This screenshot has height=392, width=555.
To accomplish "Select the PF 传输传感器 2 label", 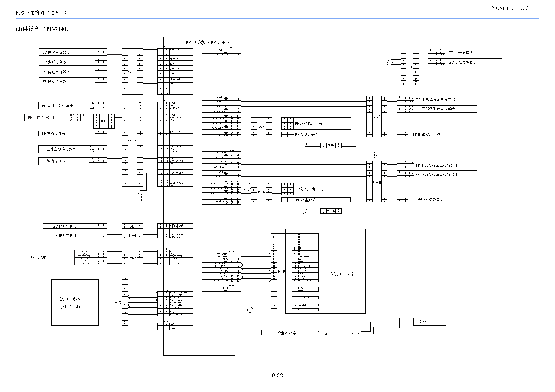I will pyautogui.click(x=54, y=161).
